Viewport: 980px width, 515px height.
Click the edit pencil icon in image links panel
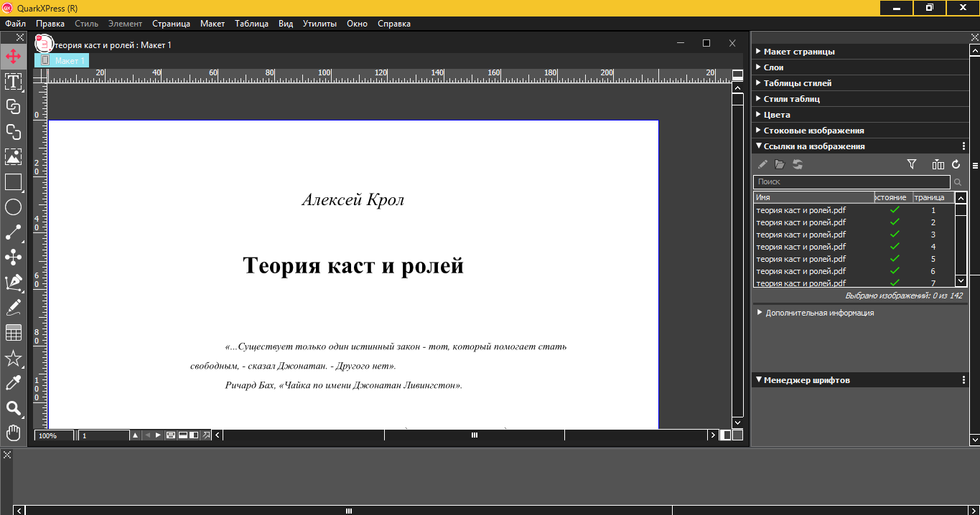tap(762, 164)
